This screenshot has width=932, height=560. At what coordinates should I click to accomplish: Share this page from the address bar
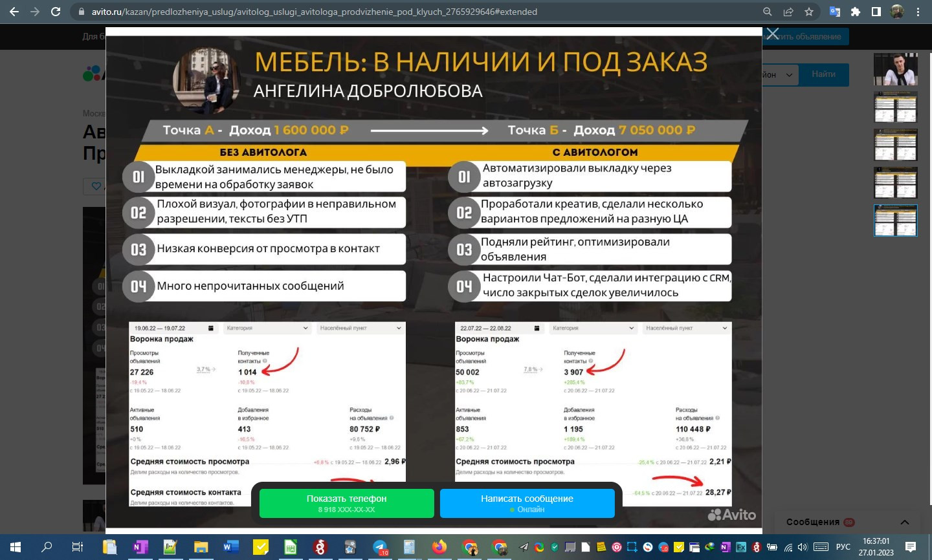tap(788, 12)
